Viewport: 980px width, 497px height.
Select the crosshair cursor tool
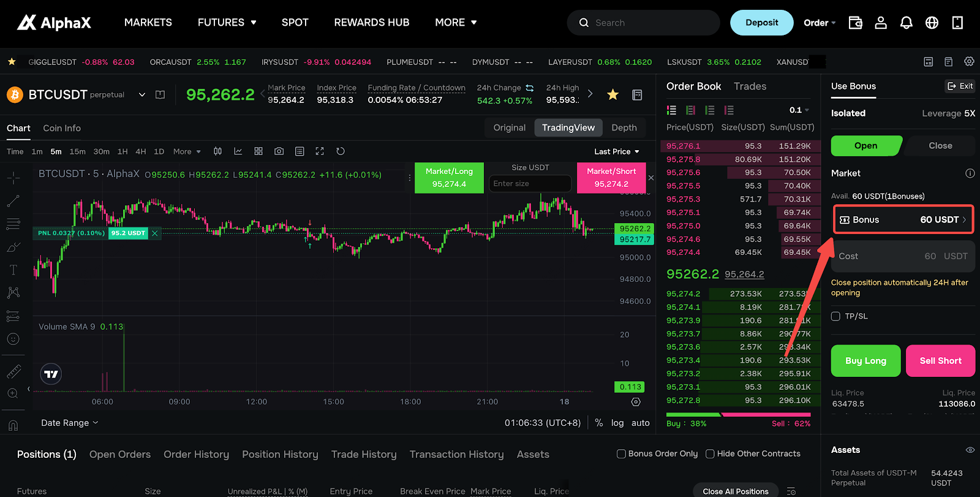click(13, 178)
